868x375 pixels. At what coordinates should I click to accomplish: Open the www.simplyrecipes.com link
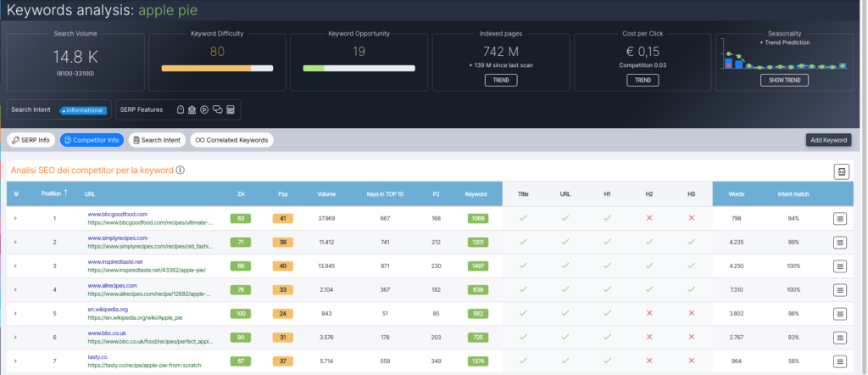tap(117, 238)
